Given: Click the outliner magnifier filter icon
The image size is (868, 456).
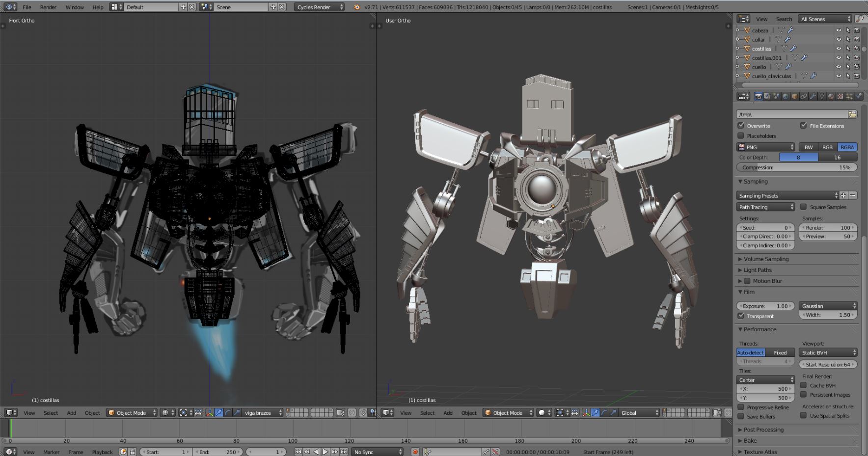Looking at the screenshot, I should point(860,19).
